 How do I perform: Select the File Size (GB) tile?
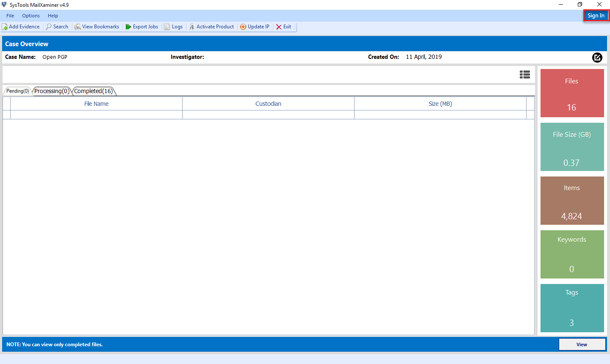click(x=572, y=147)
